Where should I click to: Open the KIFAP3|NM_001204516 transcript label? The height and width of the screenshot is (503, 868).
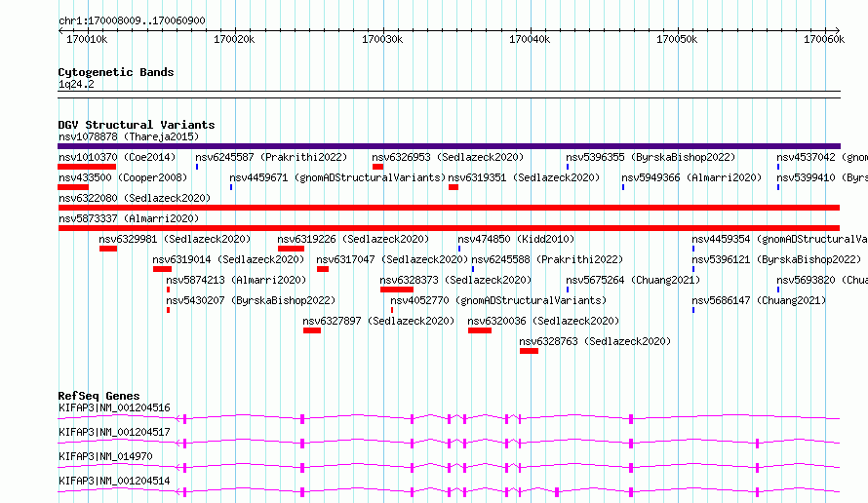tap(114, 407)
